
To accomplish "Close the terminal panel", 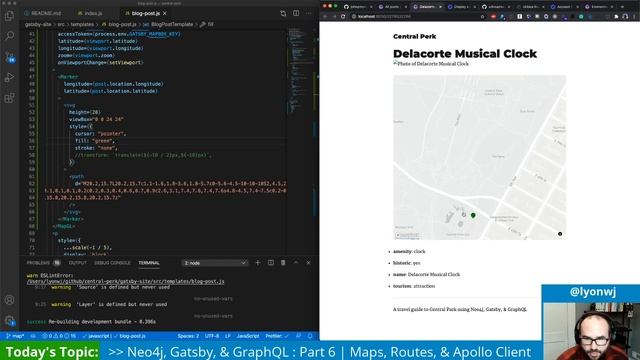I will pos(309,263).
